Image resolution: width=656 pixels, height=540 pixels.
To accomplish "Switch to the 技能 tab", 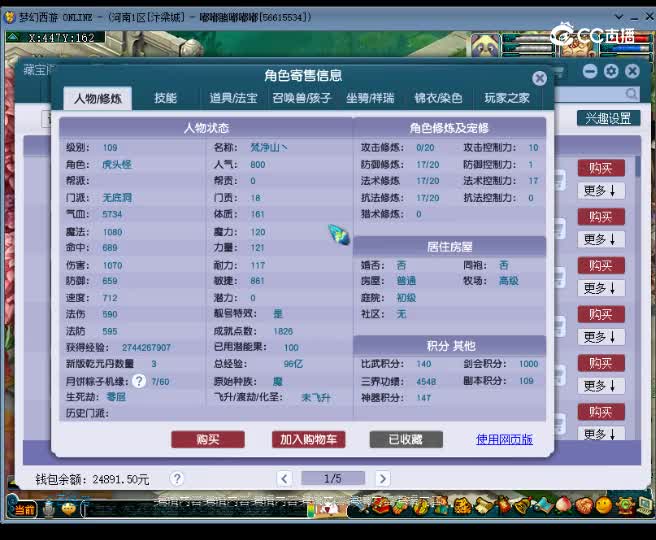I will [x=166, y=99].
